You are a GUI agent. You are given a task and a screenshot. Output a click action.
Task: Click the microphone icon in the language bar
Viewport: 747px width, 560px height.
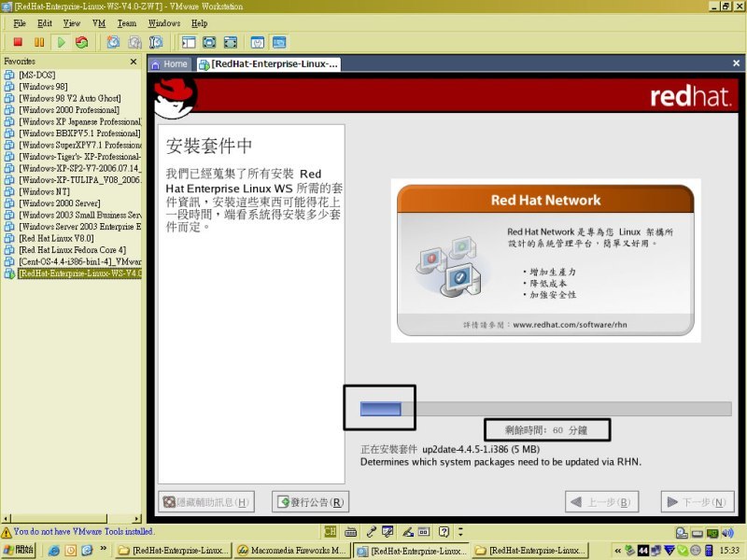click(372, 531)
